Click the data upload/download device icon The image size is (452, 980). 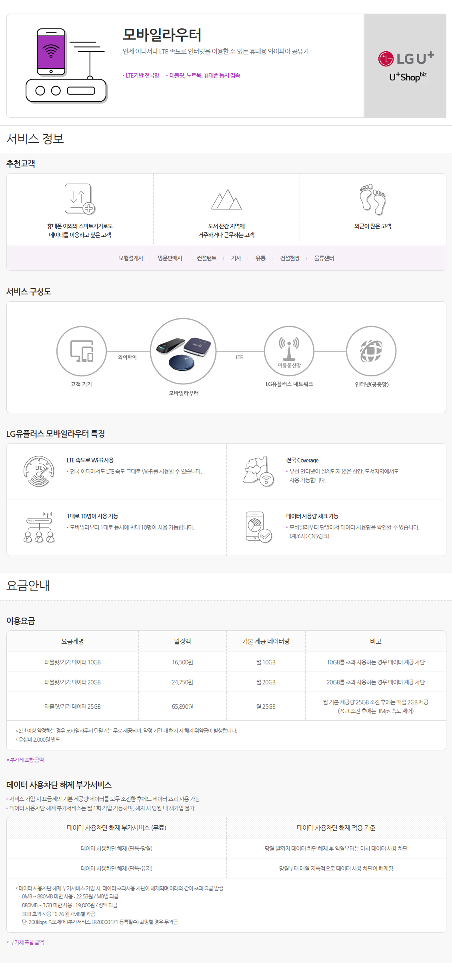click(80, 199)
